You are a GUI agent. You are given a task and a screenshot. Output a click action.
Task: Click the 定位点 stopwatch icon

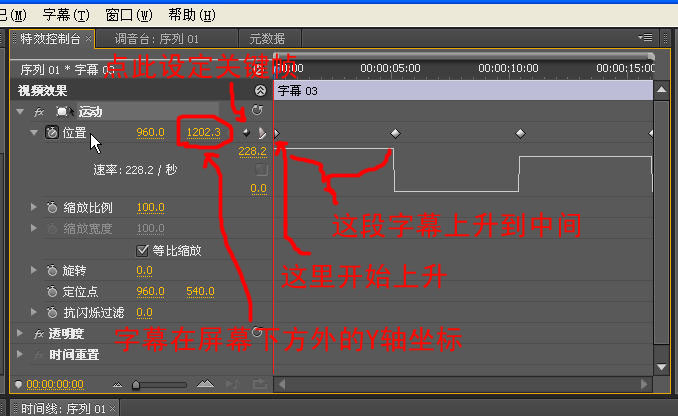[51, 291]
